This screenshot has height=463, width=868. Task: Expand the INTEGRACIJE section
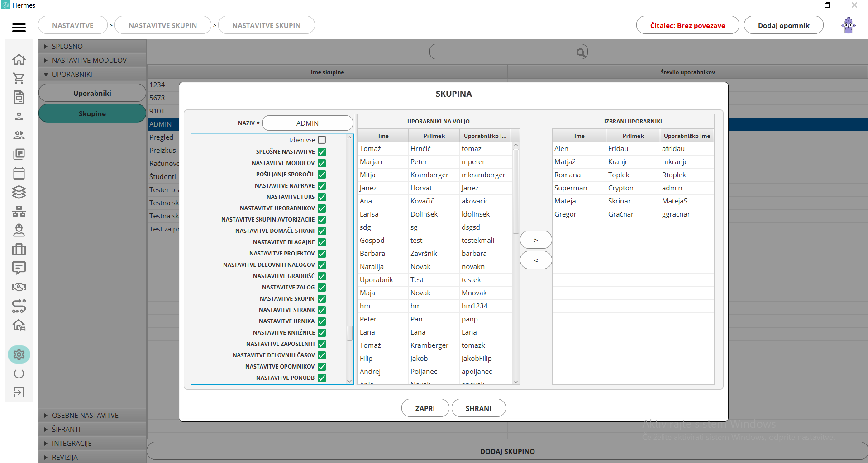pyautogui.click(x=92, y=443)
